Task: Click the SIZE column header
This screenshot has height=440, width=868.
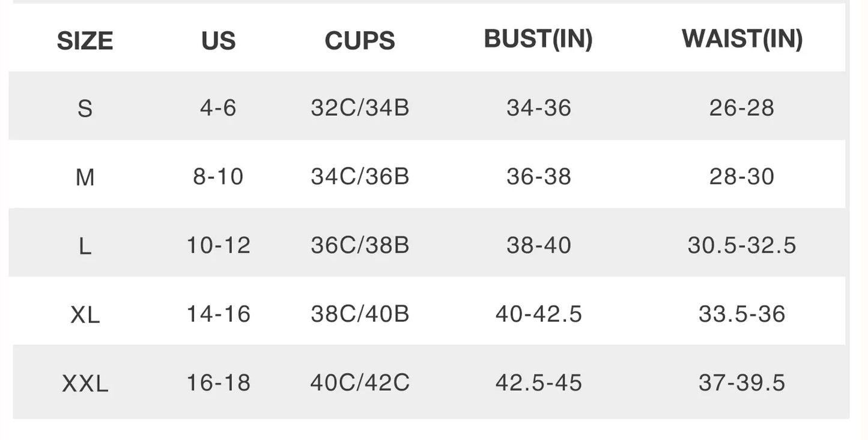Action: click(85, 41)
